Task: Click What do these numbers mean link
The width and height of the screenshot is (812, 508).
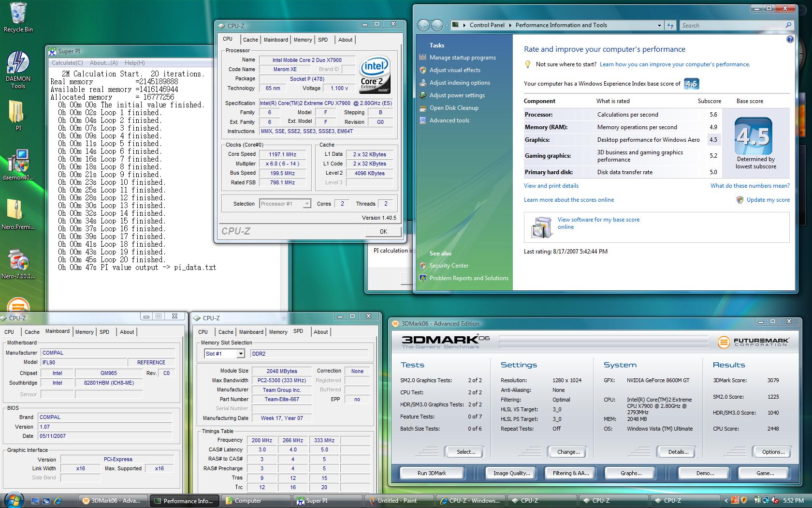Action: 750,186
